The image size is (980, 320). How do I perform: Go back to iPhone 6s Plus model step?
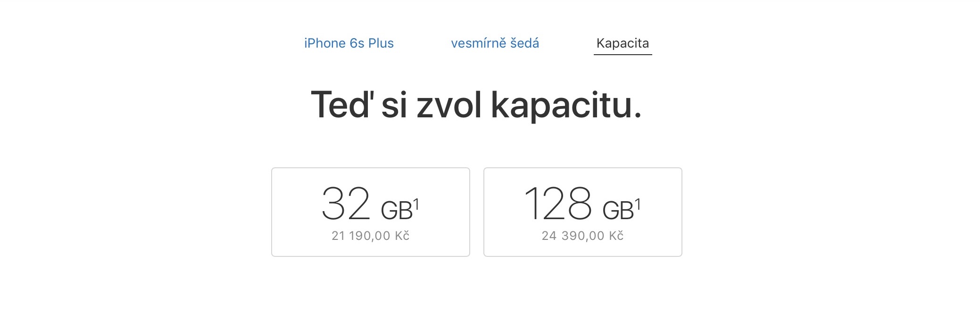(x=349, y=43)
